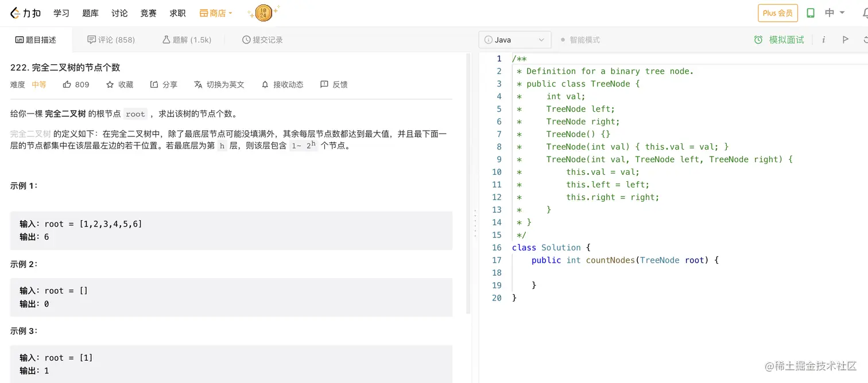The width and height of the screenshot is (868, 383).
Task: Toggle 智能模式 smart mode
Action: click(x=580, y=40)
